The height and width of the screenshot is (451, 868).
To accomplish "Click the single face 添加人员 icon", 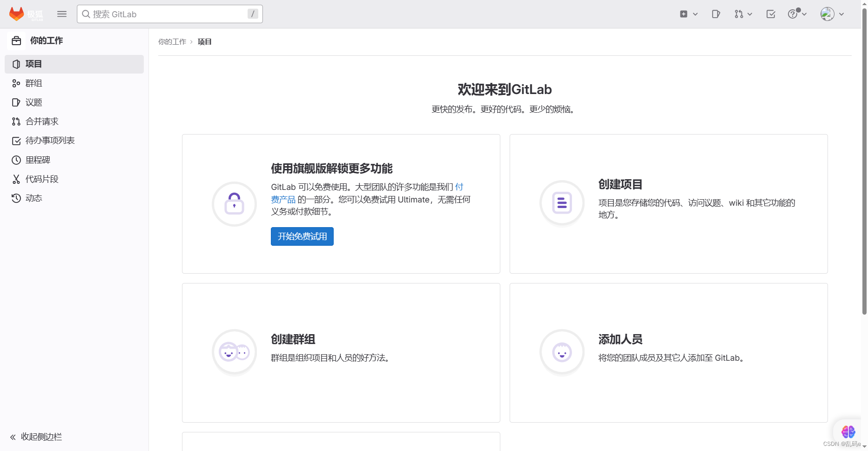I will pos(562,352).
